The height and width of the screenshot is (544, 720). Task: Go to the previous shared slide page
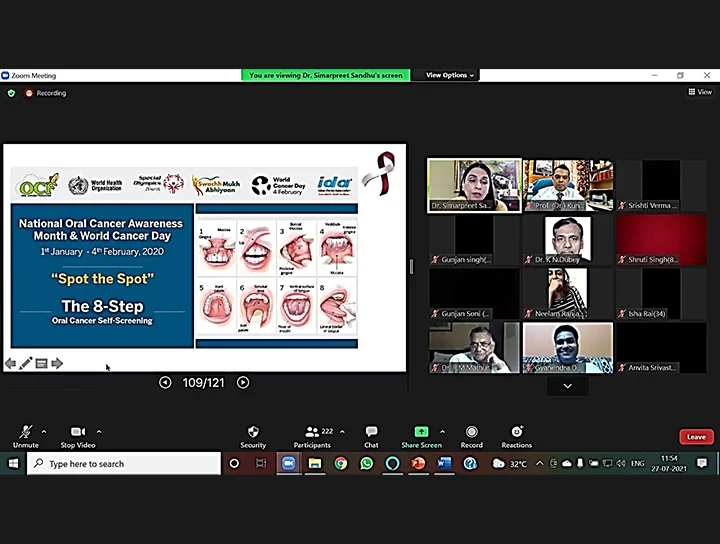pos(165,382)
